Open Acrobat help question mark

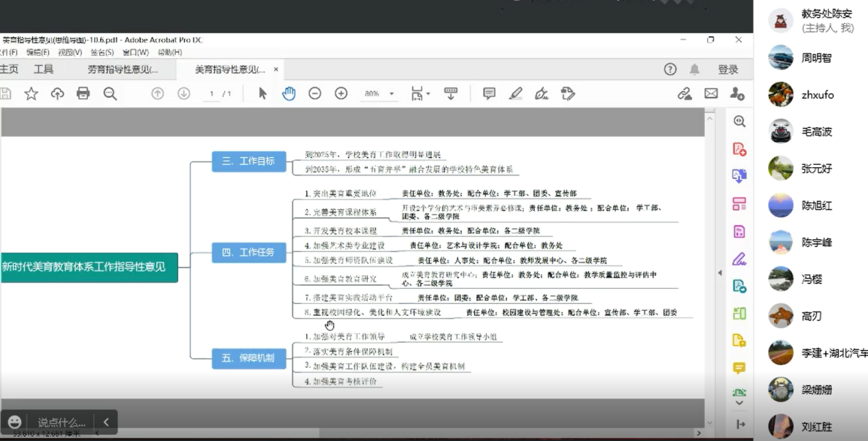(x=670, y=69)
